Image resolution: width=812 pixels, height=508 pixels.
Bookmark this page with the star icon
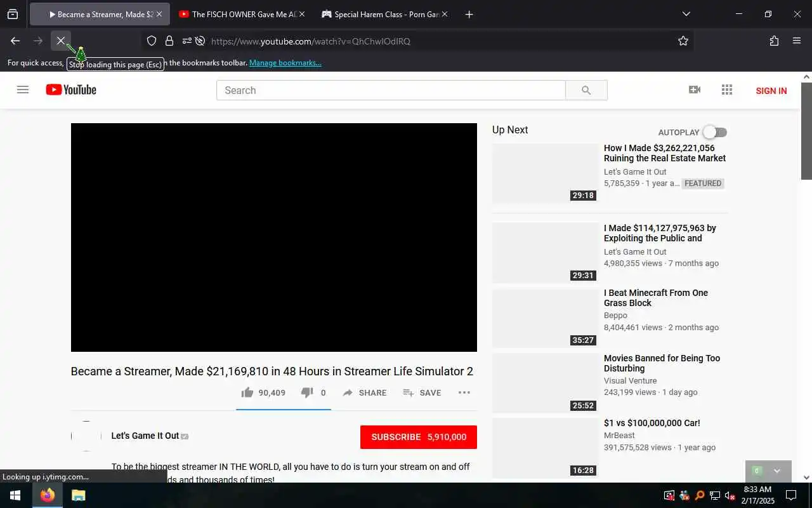pos(683,41)
